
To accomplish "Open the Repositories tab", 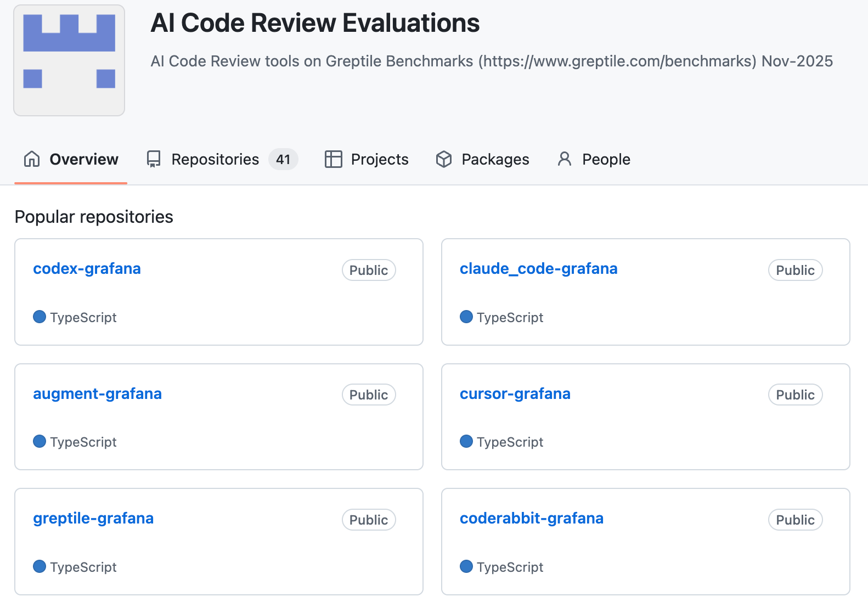I will pos(215,159).
